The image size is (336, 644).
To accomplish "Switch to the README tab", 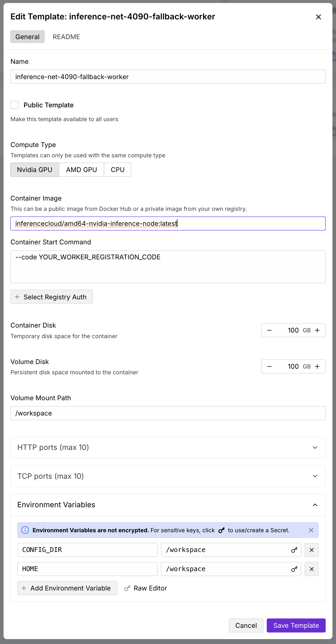I will [x=66, y=37].
